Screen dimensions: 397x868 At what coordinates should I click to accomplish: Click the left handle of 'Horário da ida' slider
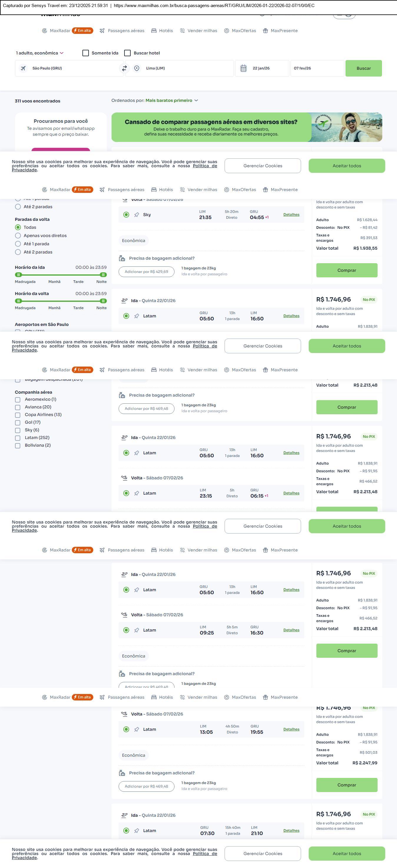19,275
